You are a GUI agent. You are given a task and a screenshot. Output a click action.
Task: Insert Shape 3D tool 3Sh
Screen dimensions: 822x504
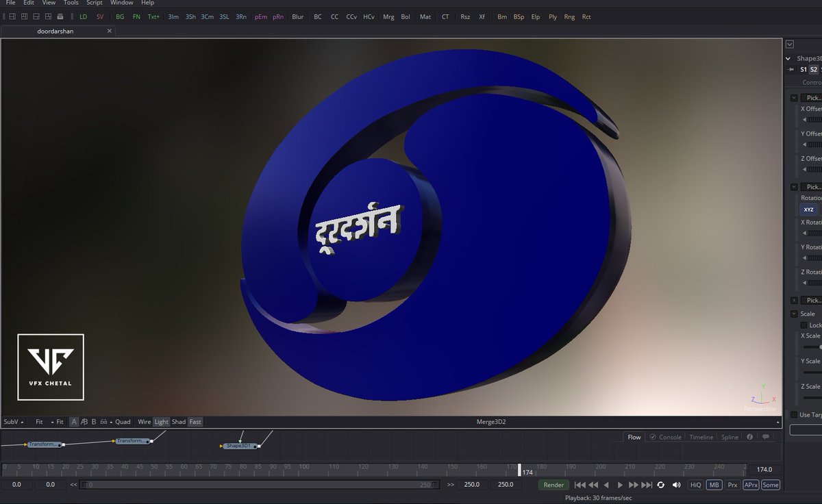click(x=190, y=16)
